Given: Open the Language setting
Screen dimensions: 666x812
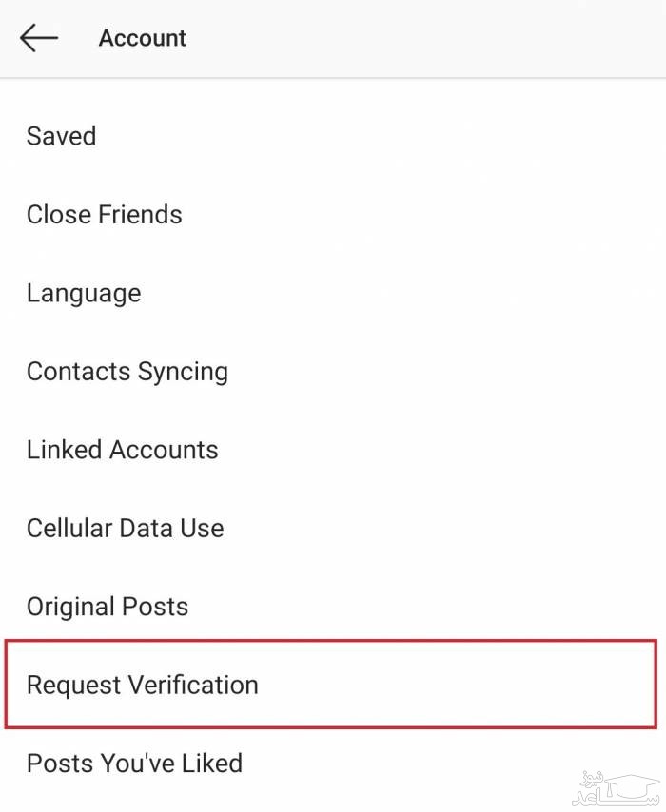Looking at the screenshot, I should pos(84,293).
